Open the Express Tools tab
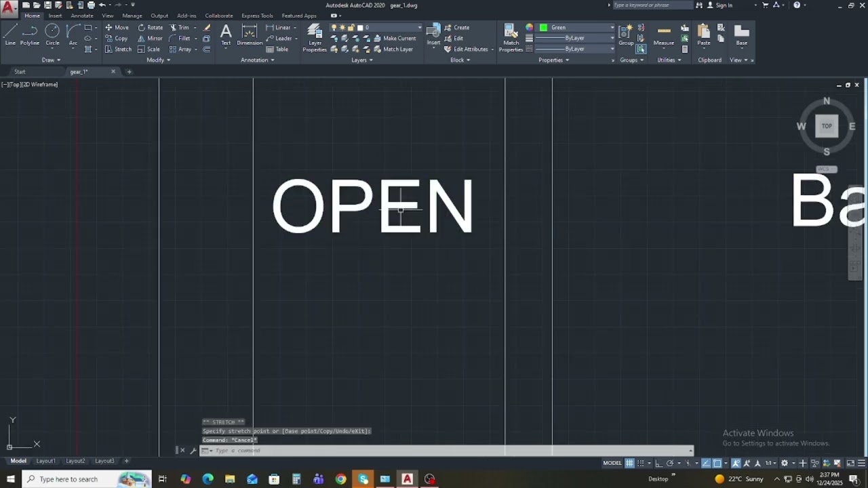This screenshot has width=868, height=488. click(257, 16)
